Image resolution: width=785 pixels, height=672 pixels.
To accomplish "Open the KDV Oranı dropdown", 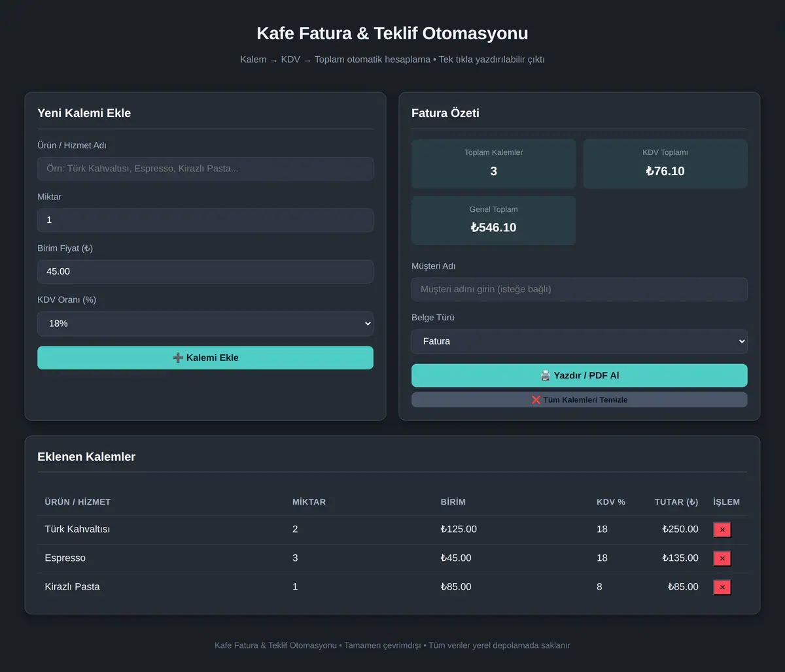I will click(x=205, y=324).
